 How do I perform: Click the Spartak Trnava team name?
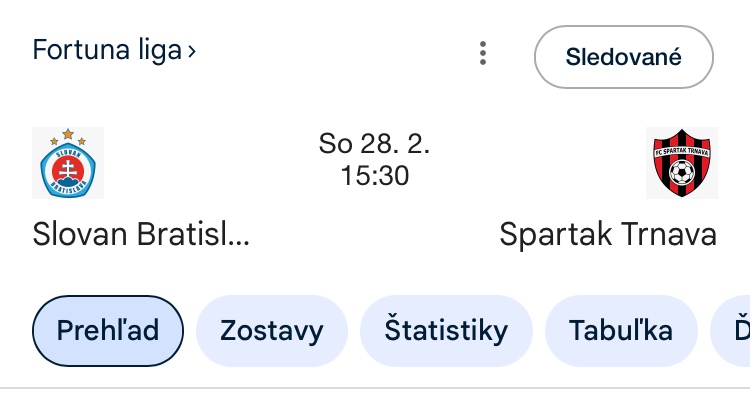pos(608,234)
